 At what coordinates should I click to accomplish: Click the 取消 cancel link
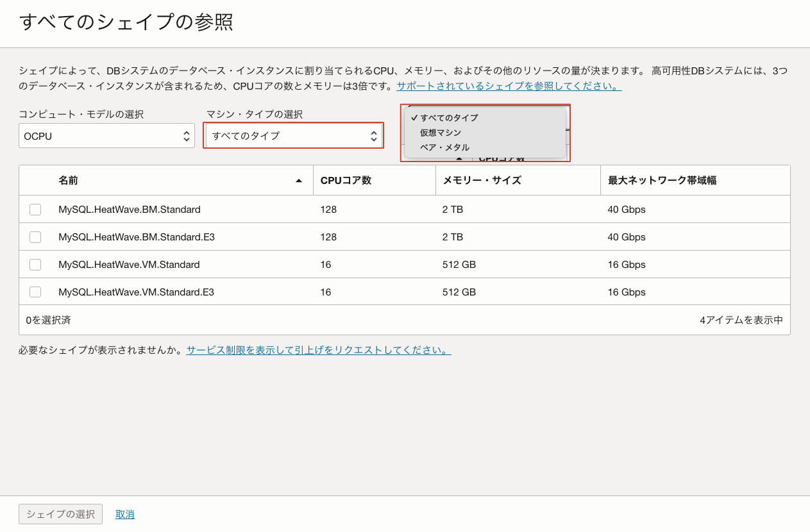125,514
